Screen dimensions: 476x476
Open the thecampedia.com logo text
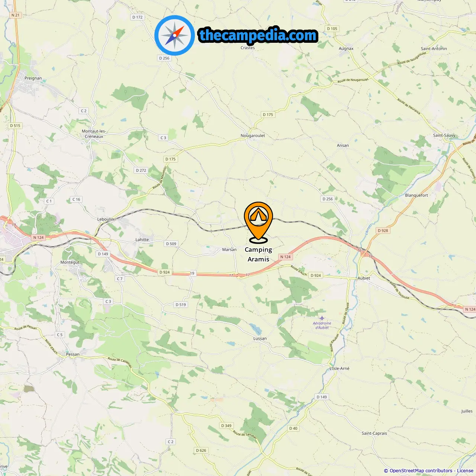click(x=258, y=35)
